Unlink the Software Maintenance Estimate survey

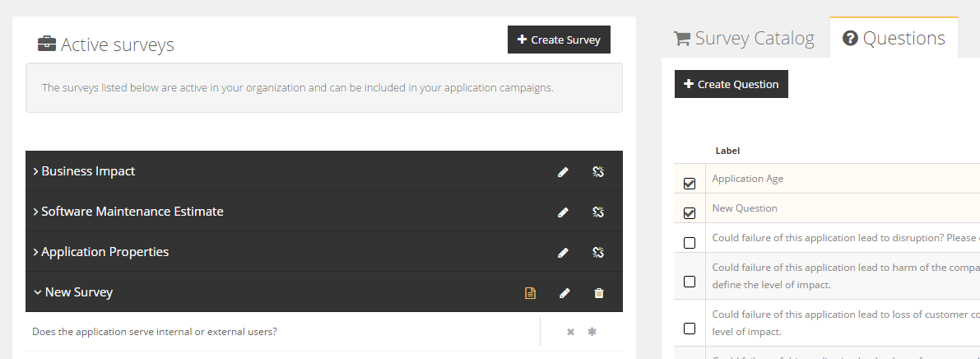coord(598,212)
